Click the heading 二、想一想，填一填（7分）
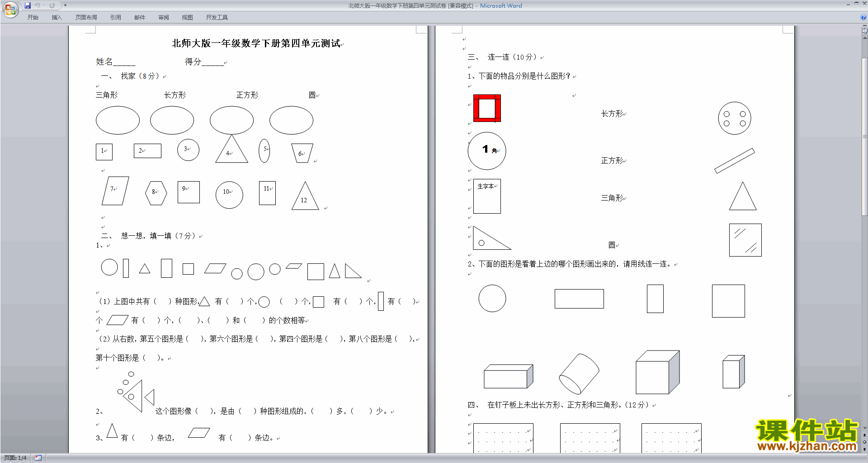 (149, 236)
